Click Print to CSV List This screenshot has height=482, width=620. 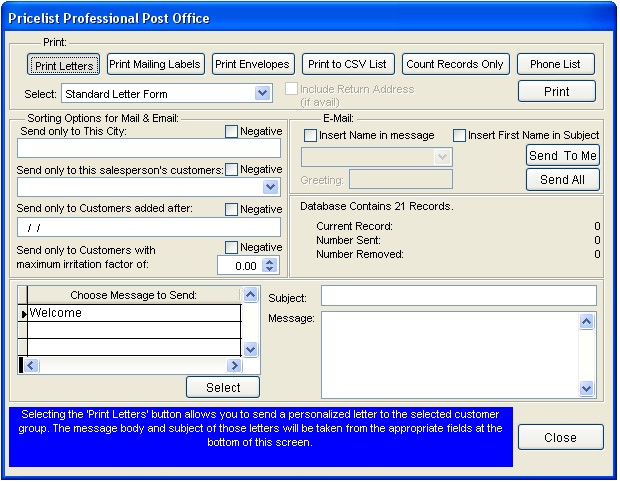347,64
